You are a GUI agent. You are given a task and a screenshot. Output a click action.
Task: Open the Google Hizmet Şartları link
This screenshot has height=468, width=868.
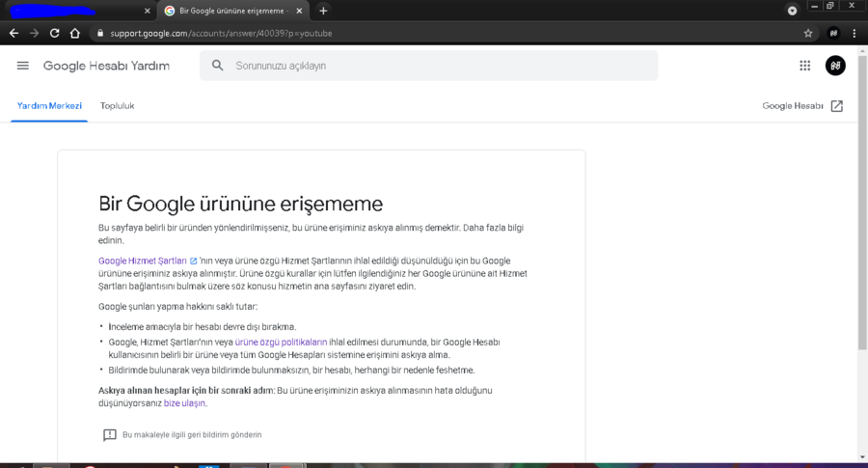(x=143, y=261)
